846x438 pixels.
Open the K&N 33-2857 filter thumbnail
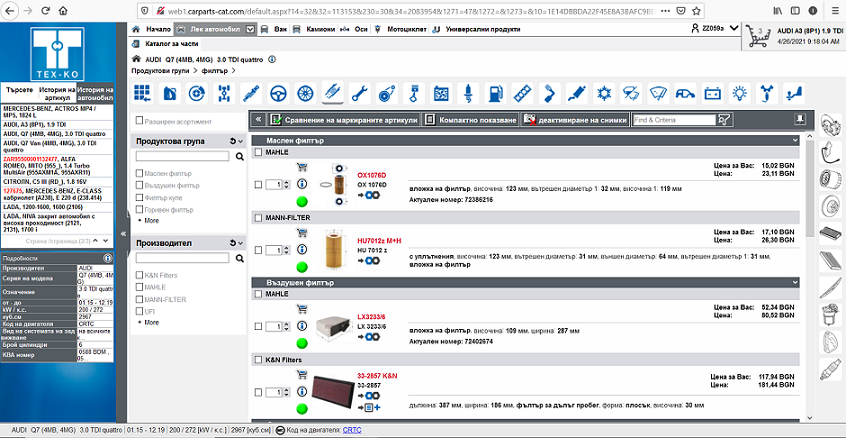coord(331,392)
